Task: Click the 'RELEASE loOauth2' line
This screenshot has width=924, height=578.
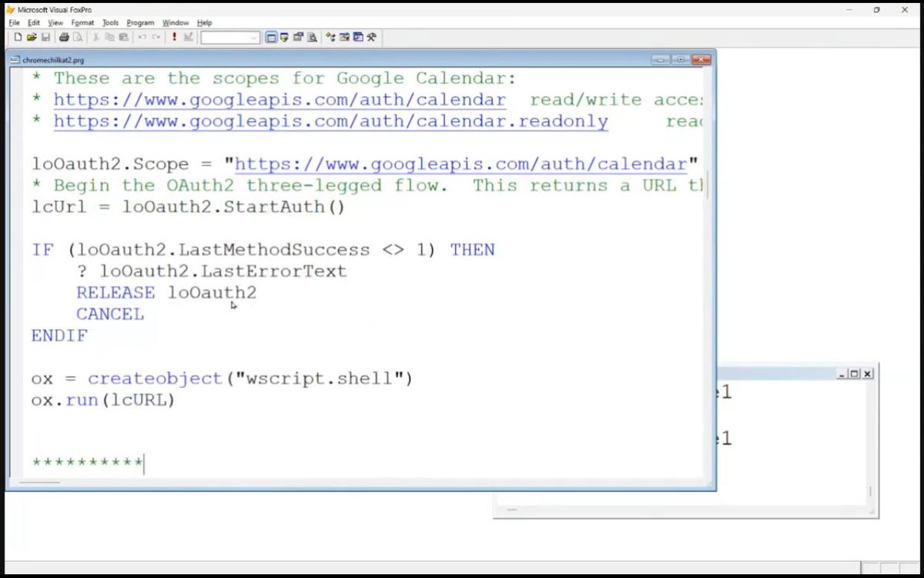Action: pos(166,293)
